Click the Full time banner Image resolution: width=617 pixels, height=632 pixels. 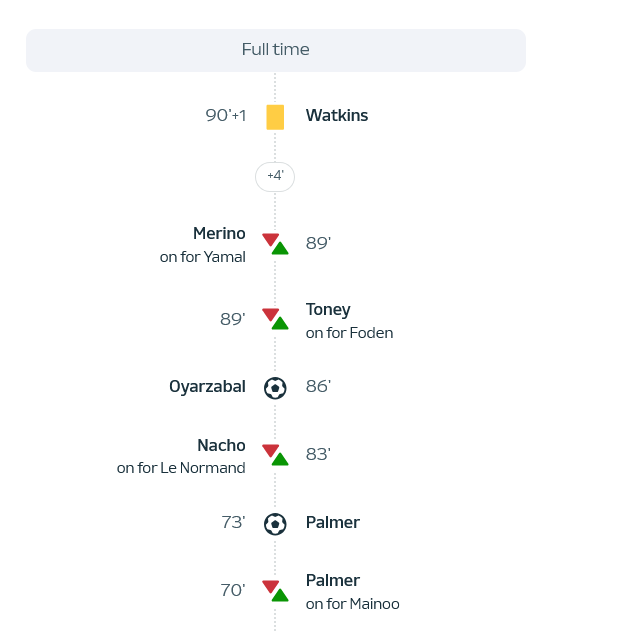276,50
